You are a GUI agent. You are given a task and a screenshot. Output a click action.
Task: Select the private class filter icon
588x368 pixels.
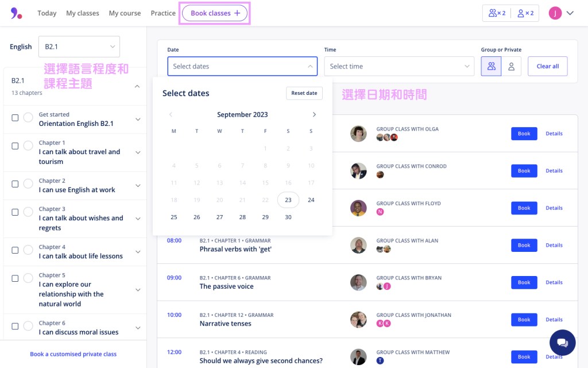point(511,66)
